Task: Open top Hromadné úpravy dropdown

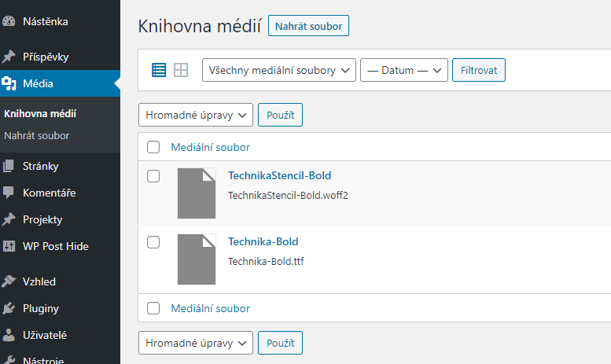Action: (196, 115)
